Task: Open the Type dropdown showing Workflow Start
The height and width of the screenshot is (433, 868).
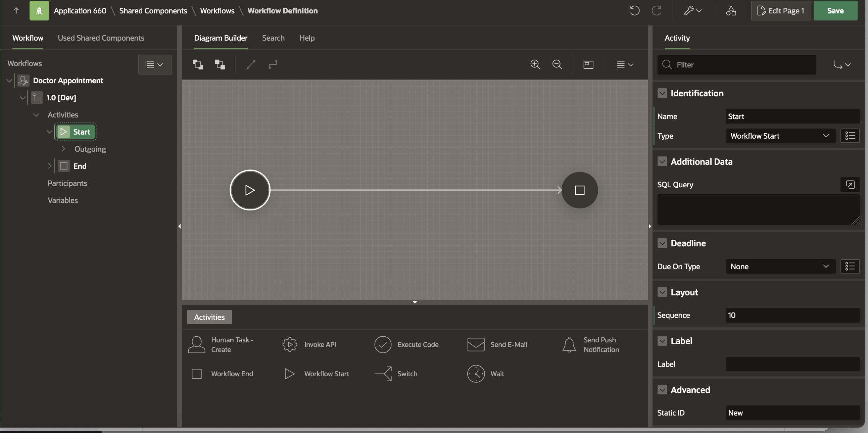Action: tap(780, 136)
